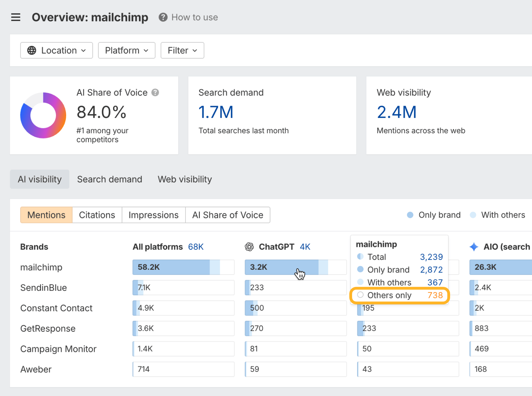Click the 1.7M search demand value
This screenshot has height=396, width=532.
coord(216,112)
